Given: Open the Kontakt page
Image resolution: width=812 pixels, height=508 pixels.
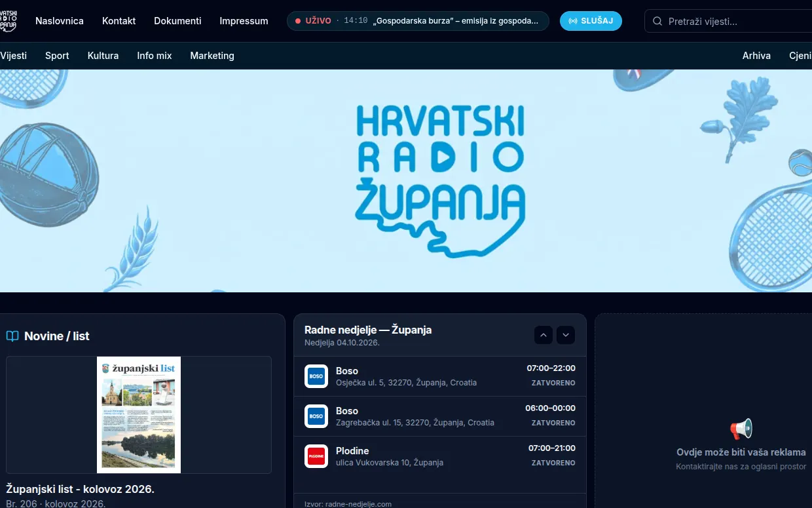Looking at the screenshot, I should click(119, 21).
